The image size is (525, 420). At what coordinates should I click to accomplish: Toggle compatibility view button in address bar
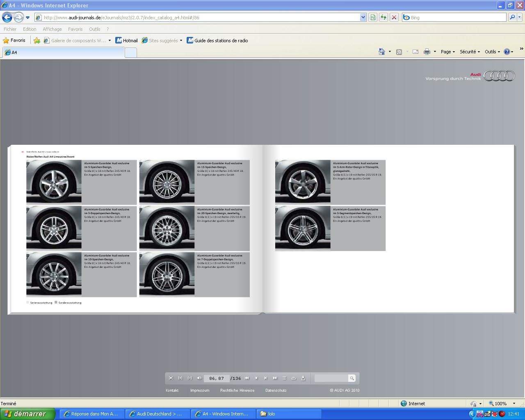373,17
